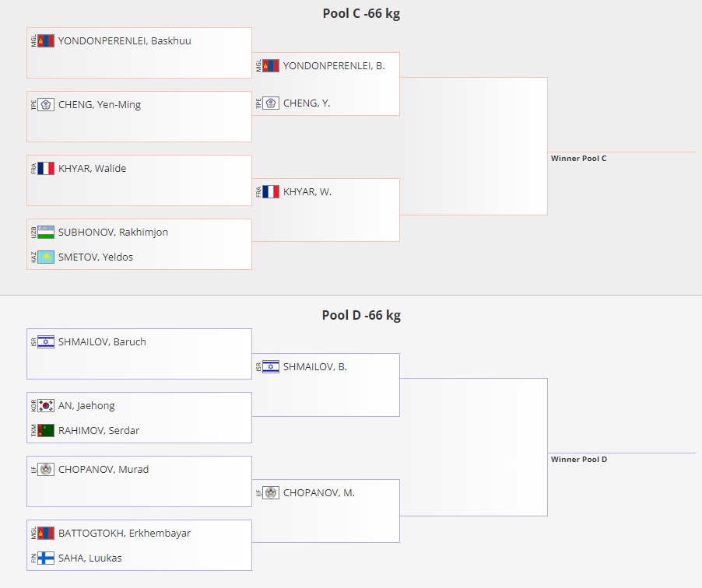Click the Winner Pool C label
This screenshot has height=588, width=702.
tap(578, 159)
